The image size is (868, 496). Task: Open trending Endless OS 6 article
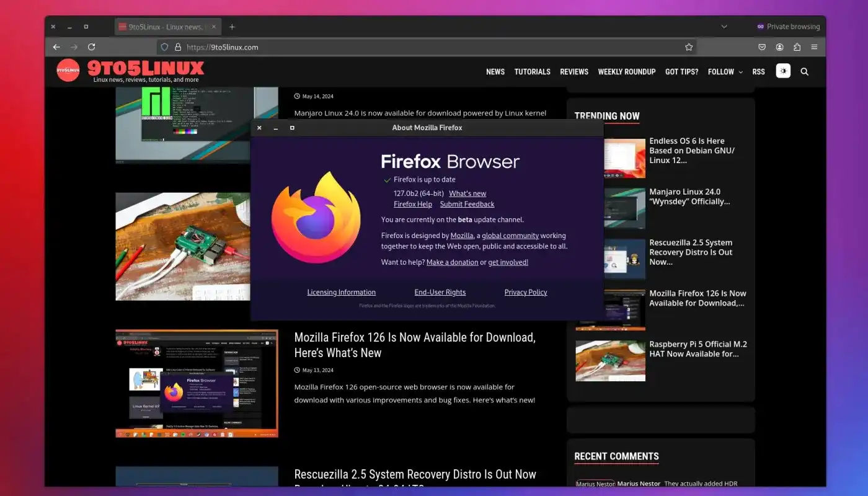pyautogui.click(x=691, y=151)
